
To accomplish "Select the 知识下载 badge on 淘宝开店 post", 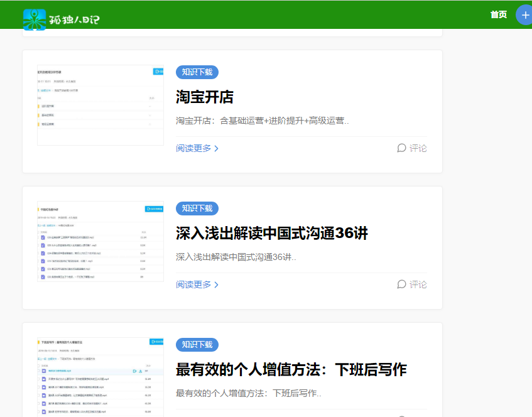I will pos(197,72).
